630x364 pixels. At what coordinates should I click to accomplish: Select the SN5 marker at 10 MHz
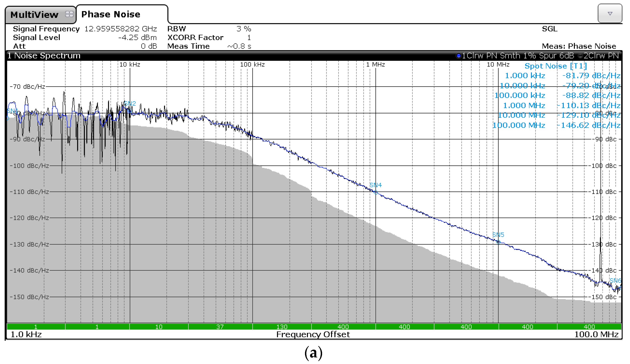(498, 242)
